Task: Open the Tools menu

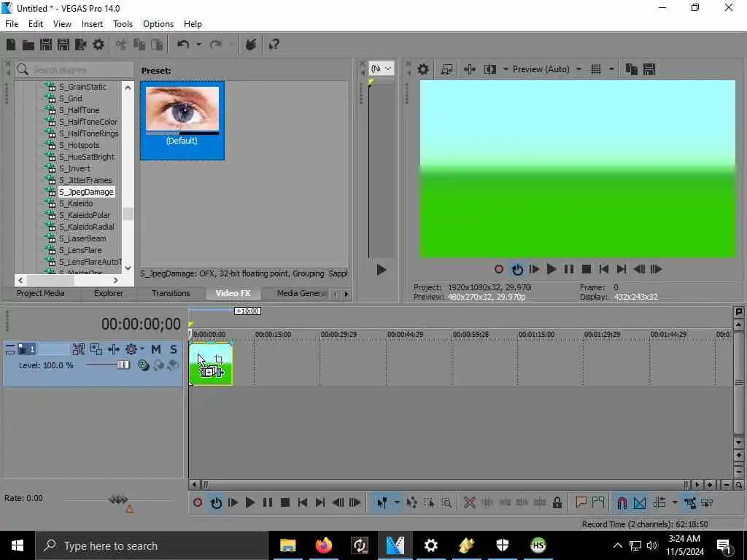Action: (123, 24)
